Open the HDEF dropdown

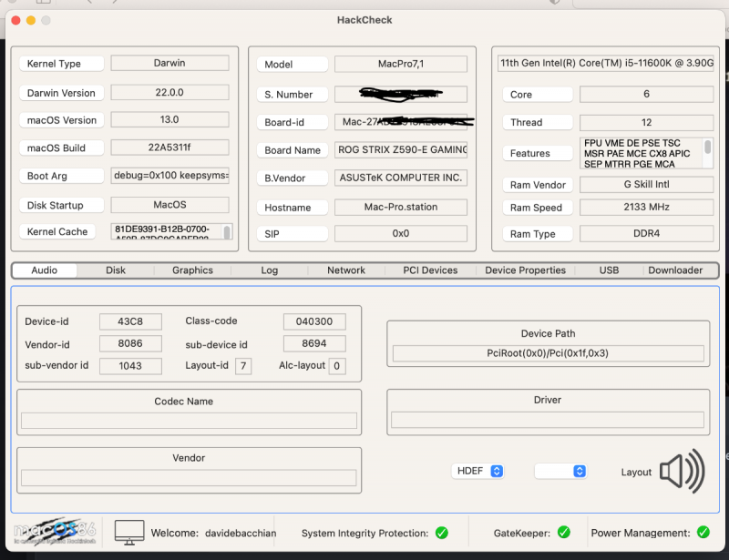click(477, 471)
